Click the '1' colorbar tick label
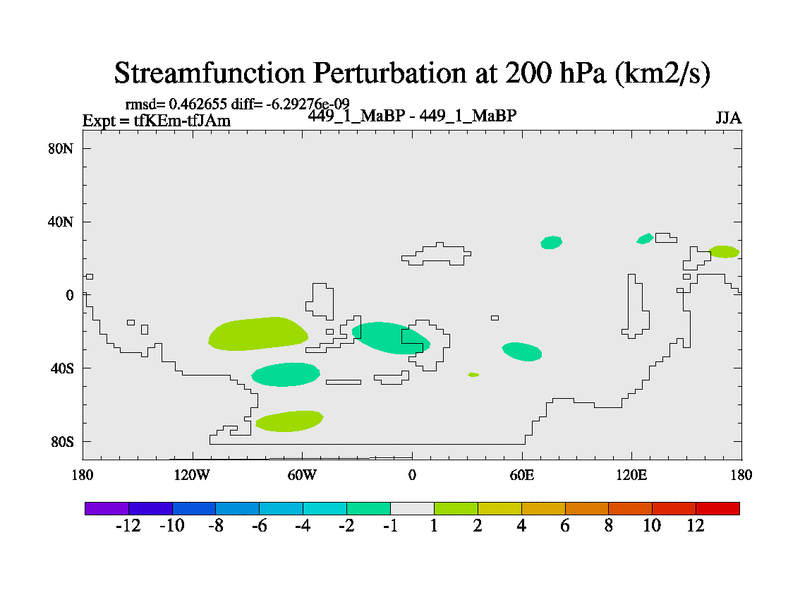800x600 pixels. click(434, 526)
